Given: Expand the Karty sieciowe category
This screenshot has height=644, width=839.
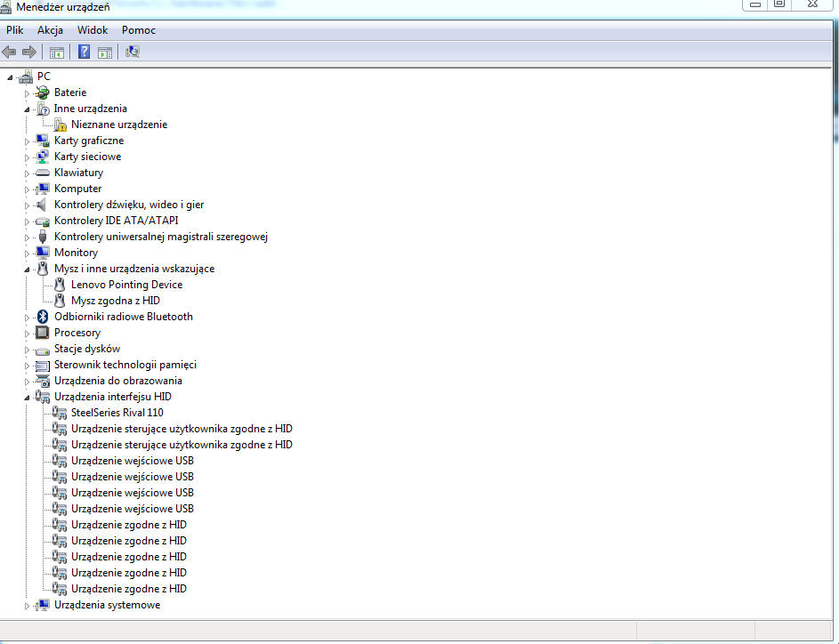Looking at the screenshot, I should pos(28,156).
